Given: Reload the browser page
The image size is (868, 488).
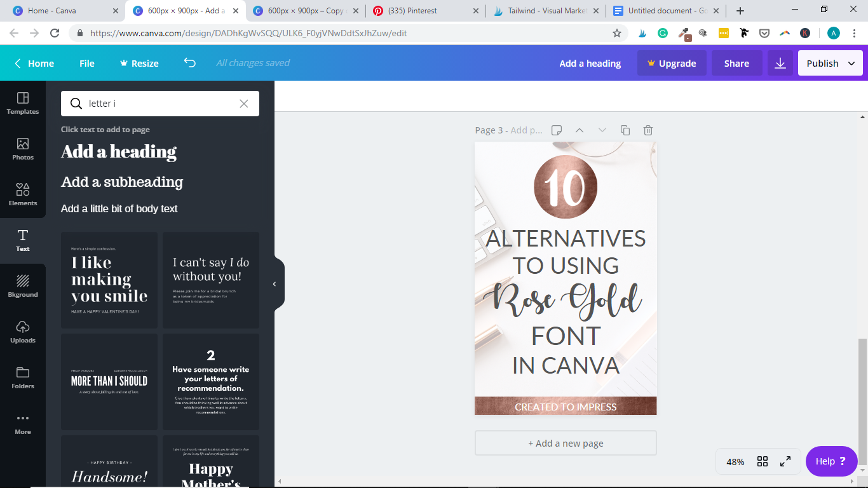Looking at the screenshot, I should click(x=55, y=34).
